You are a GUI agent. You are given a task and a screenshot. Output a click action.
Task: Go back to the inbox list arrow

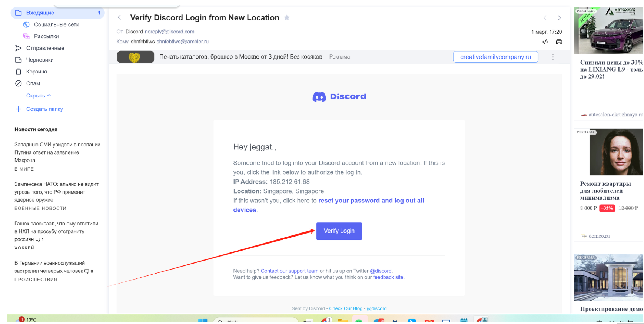click(x=119, y=17)
